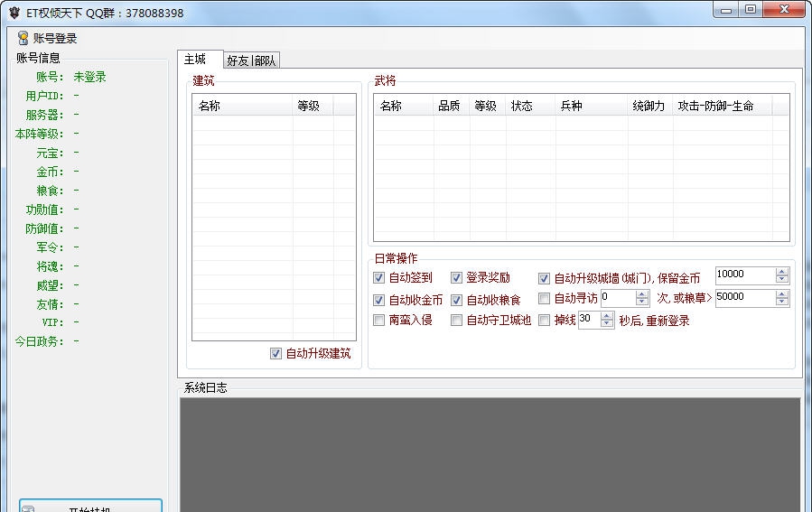The image size is (812, 512).
Task: Click 名称 column header in 建筑 list
Action: pyautogui.click(x=242, y=106)
